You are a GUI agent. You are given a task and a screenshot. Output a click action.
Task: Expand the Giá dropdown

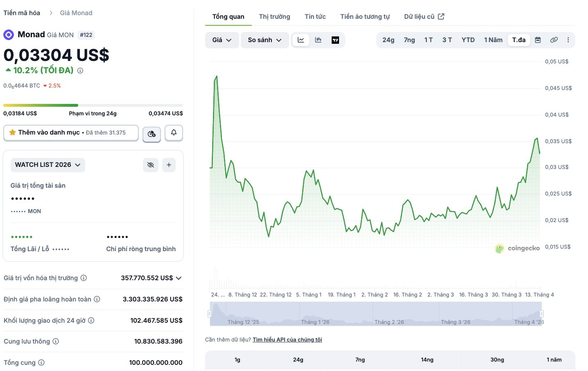pos(222,40)
